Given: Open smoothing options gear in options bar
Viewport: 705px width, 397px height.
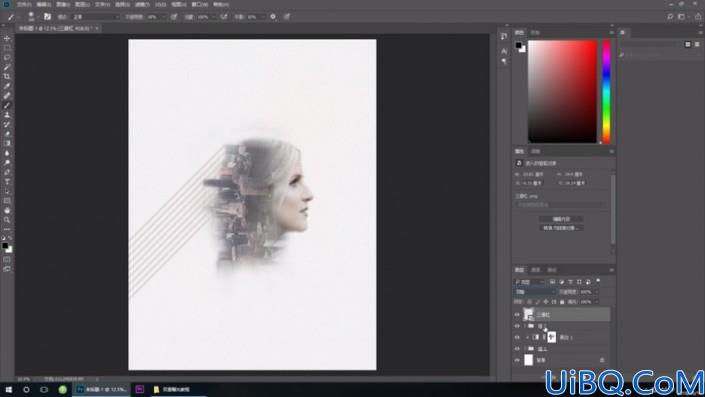Looking at the screenshot, I should pyautogui.click(x=273, y=17).
